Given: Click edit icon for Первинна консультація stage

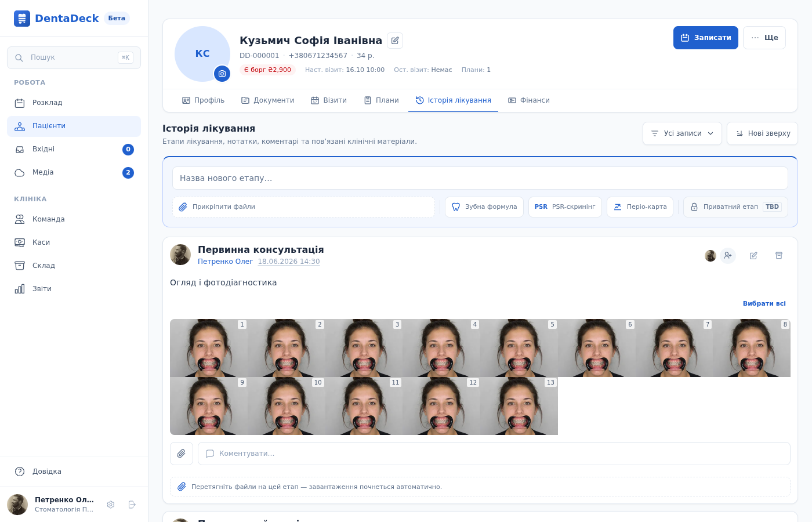Looking at the screenshot, I should tap(753, 256).
